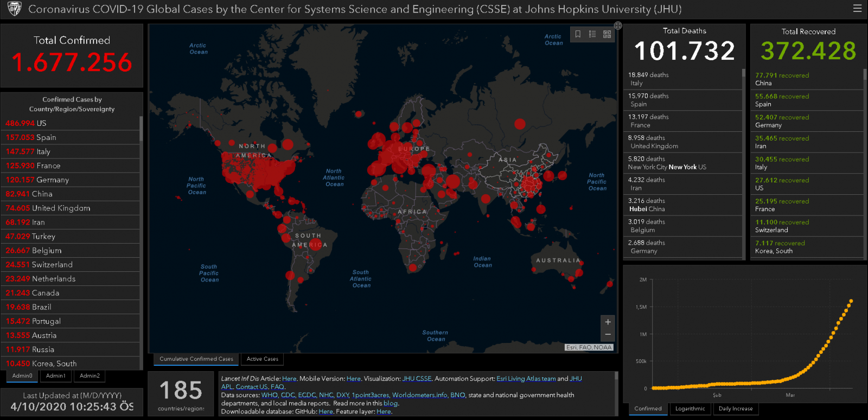The height and width of the screenshot is (420, 868).
Task: Click the Australia red case circle
Action: click(578, 272)
